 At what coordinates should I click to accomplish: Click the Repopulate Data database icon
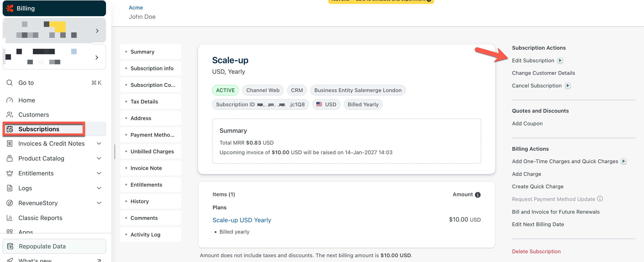pos(10,246)
